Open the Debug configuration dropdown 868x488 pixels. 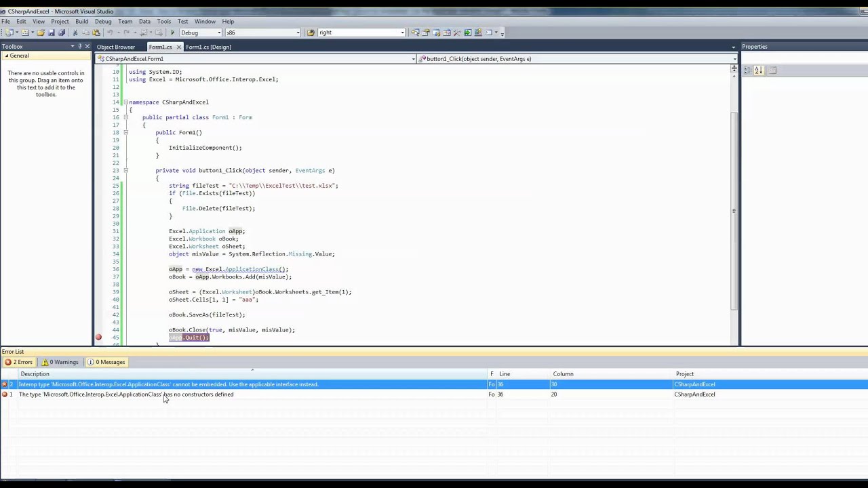(219, 33)
